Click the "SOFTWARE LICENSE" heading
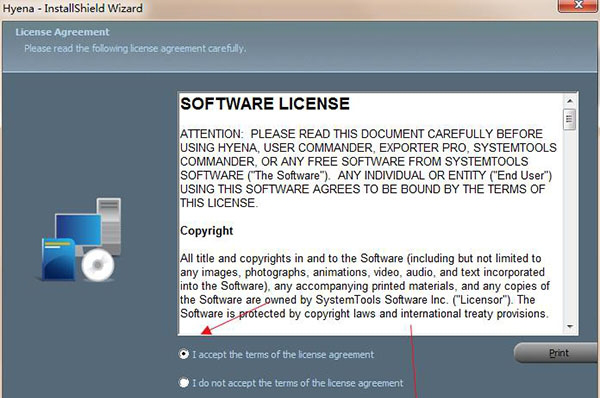This screenshot has width=600, height=413. click(x=265, y=104)
